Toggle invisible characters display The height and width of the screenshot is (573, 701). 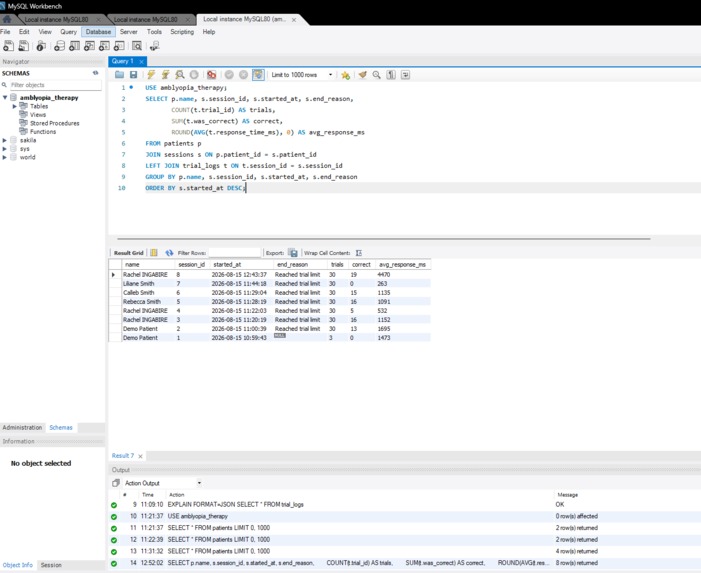[x=391, y=75]
